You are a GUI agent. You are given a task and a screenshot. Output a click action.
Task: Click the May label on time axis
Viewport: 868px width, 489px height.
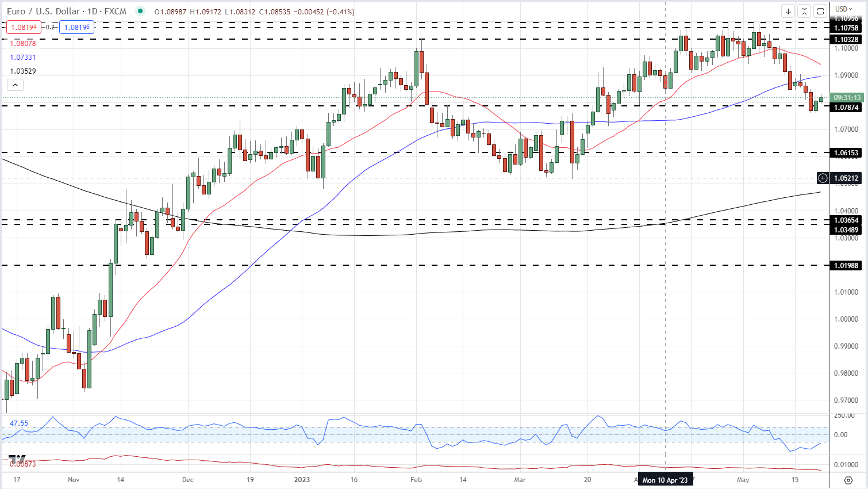pos(743,479)
